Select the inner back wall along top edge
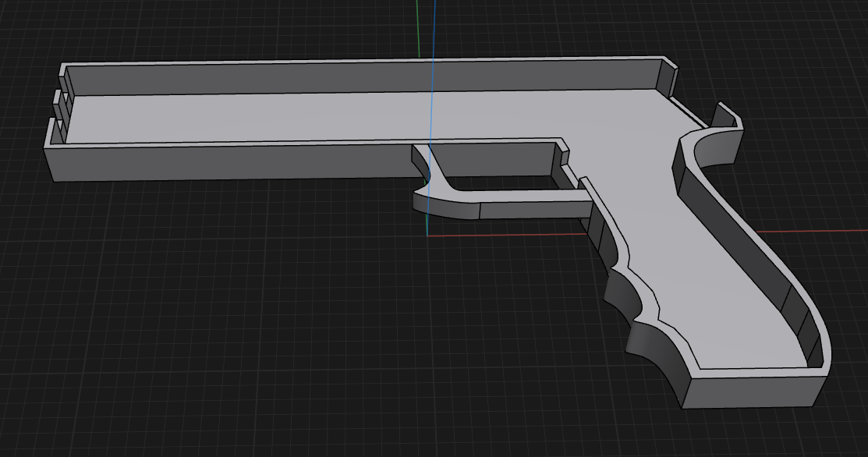The width and height of the screenshot is (868, 457). coord(351,79)
